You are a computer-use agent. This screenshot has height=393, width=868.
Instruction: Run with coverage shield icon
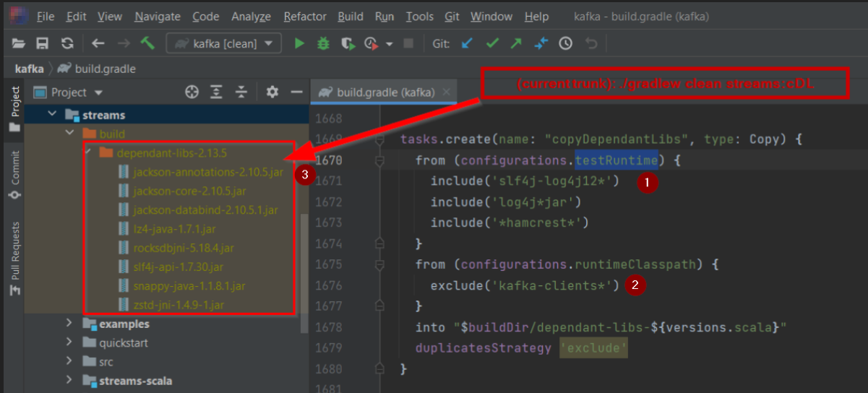coord(347,43)
